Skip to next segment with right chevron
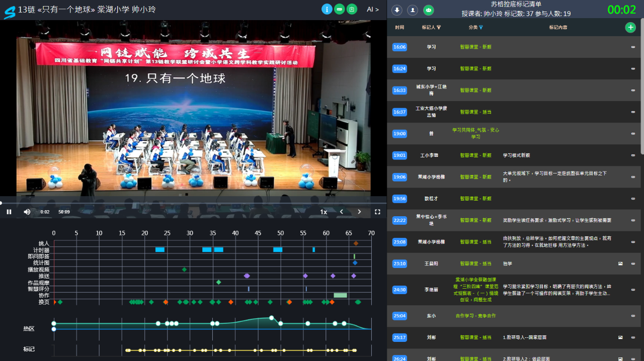Viewport: 644px width, 361px height. (359, 212)
